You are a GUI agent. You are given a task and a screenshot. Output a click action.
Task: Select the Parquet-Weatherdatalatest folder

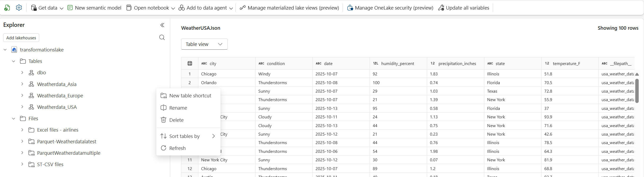point(66,141)
